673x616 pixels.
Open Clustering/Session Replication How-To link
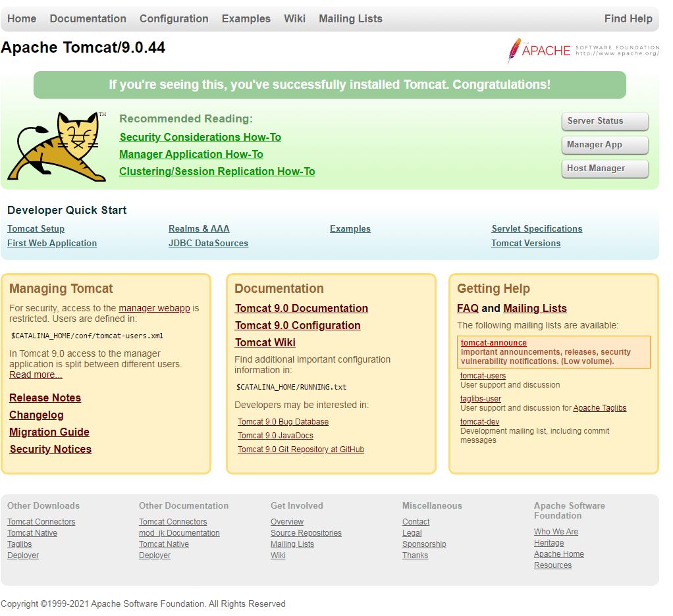click(217, 172)
